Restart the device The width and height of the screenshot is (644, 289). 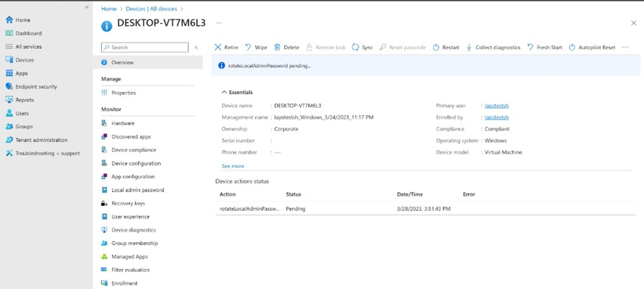click(x=446, y=48)
